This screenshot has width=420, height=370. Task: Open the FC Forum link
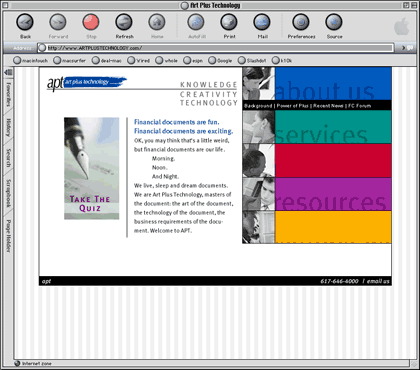(x=359, y=106)
